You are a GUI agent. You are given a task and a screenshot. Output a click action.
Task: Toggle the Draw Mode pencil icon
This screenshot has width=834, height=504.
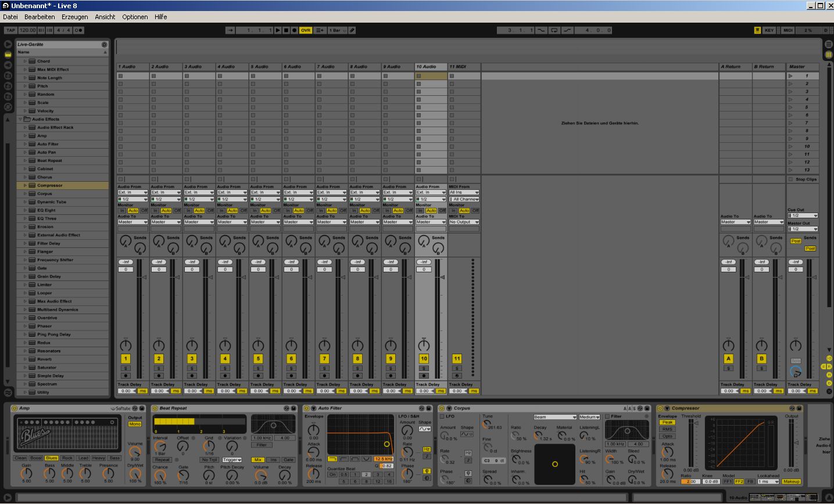pos(352,30)
